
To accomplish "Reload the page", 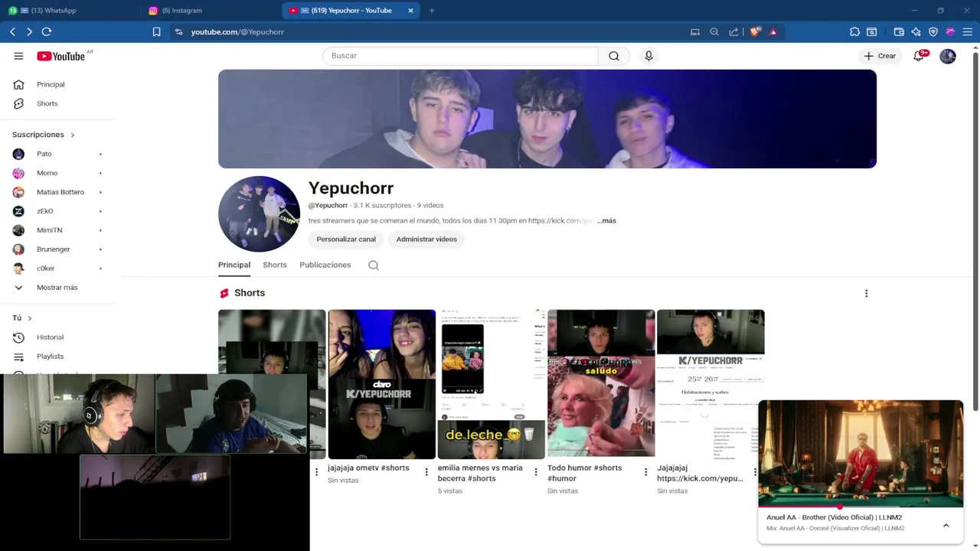I will coord(47,31).
